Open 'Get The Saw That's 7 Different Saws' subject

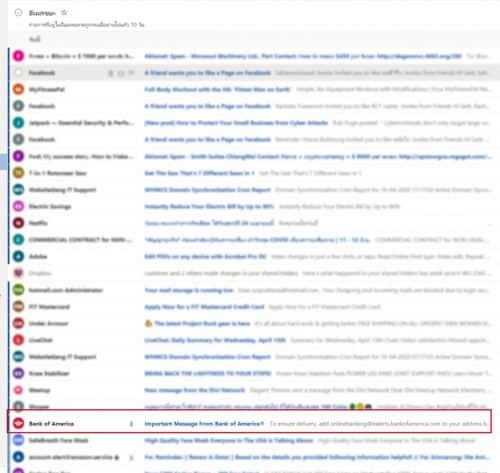click(199, 173)
